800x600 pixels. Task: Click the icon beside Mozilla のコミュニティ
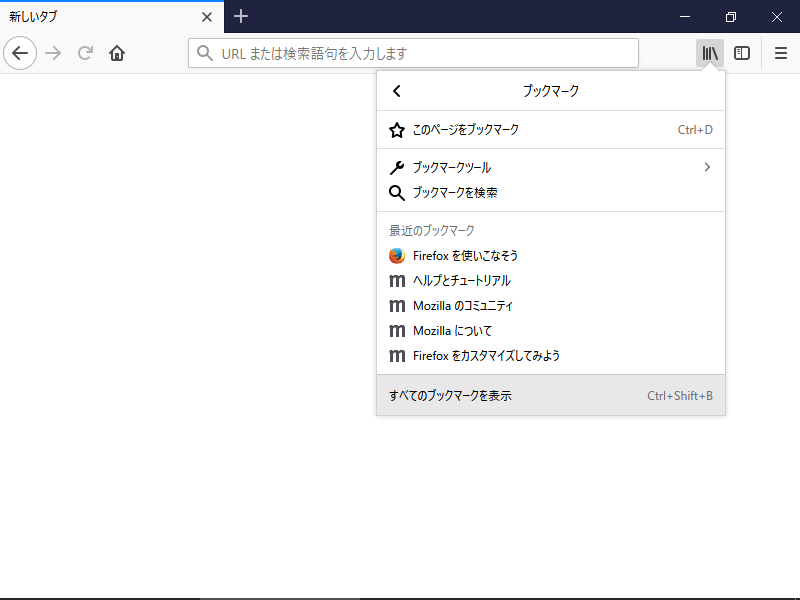397,306
